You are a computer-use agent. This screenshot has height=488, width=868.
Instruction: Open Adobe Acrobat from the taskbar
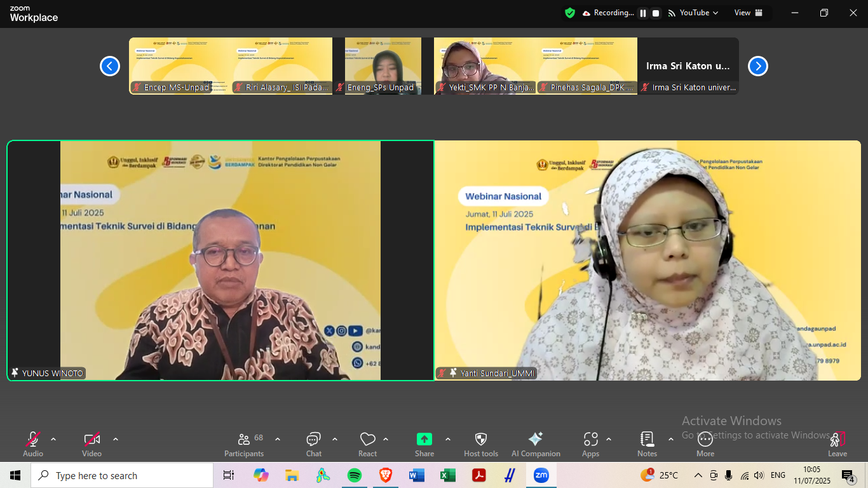click(479, 475)
